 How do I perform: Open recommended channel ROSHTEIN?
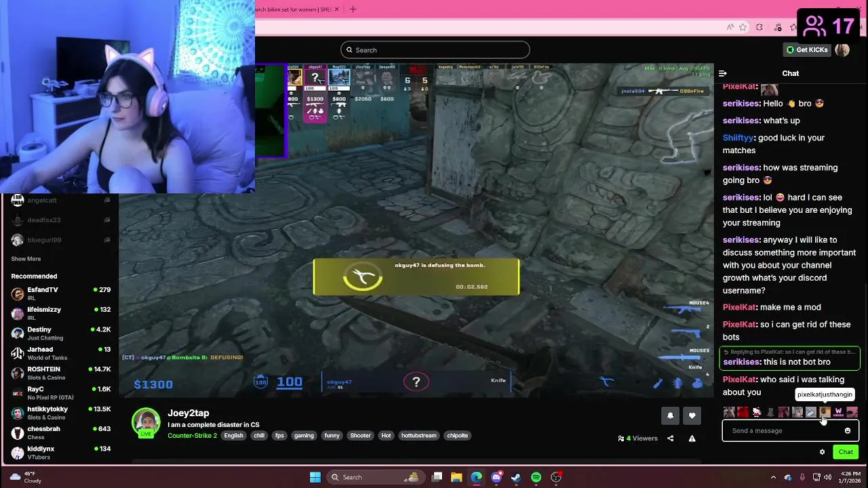click(x=61, y=373)
